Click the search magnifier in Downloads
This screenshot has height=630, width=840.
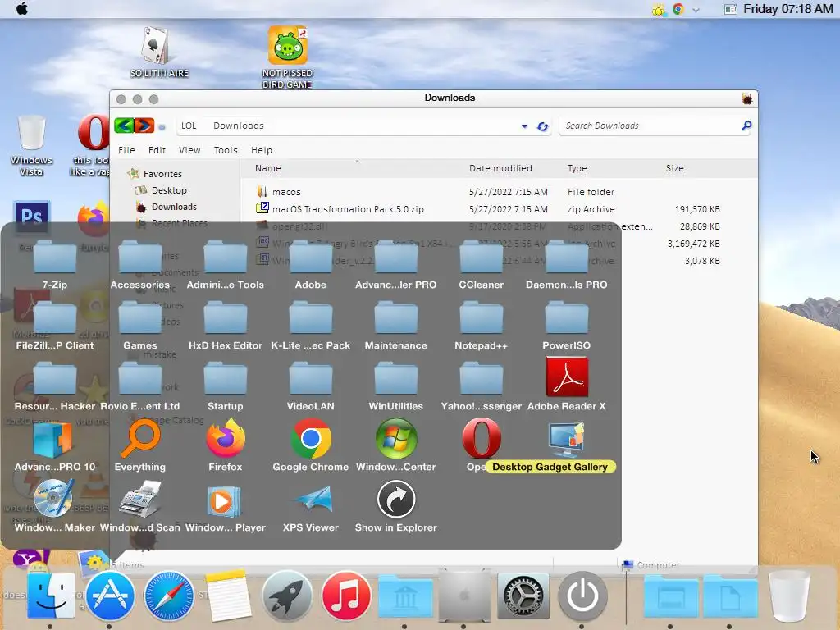pos(746,126)
